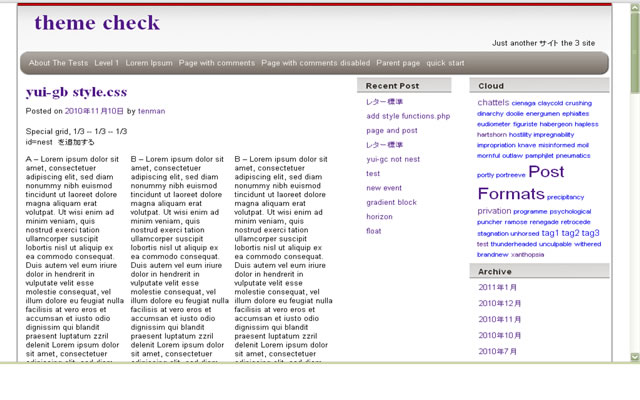
Task: Open post title 'yui-gb style.css'
Action: [x=76, y=92]
